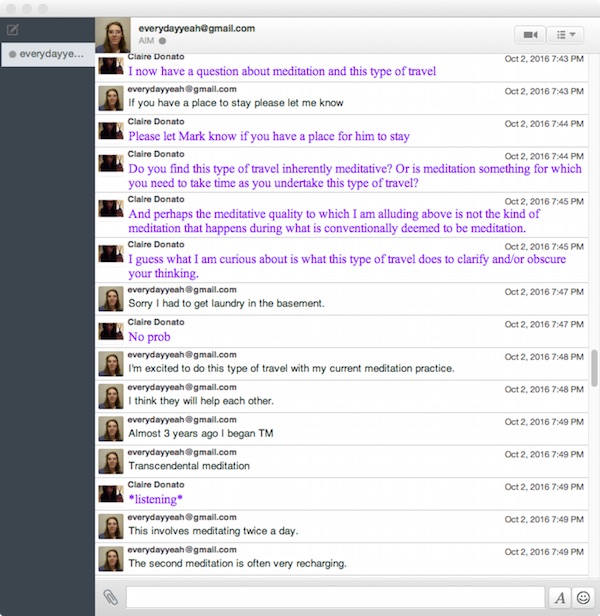Screen dimensions: 600x616
Task: Click the window close button
Action: pos(11,8)
